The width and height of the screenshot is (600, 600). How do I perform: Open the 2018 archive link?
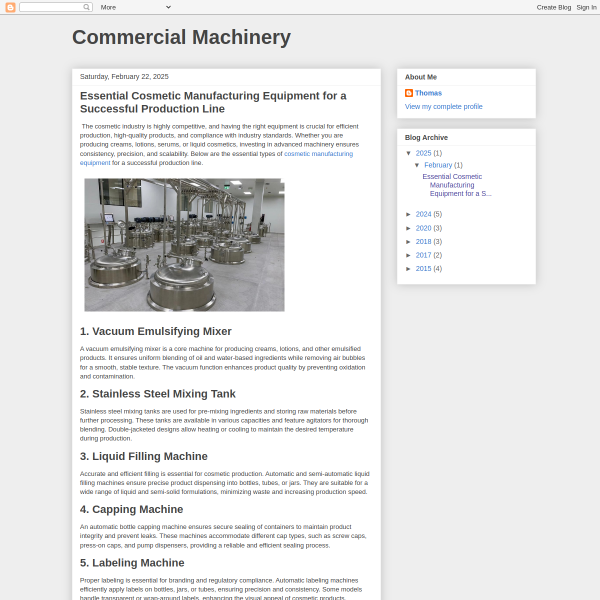coord(423,242)
